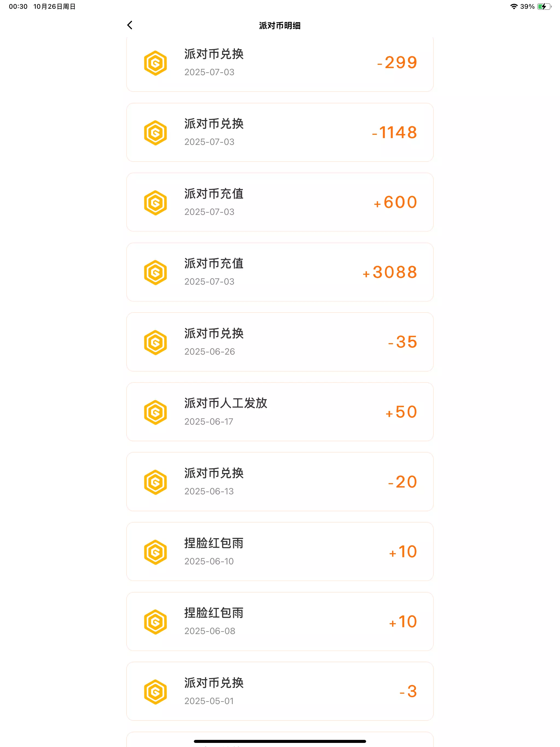Screen dimensions: 560x747
Task: Tap the 派对币明细 page title
Action: pos(280,26)
